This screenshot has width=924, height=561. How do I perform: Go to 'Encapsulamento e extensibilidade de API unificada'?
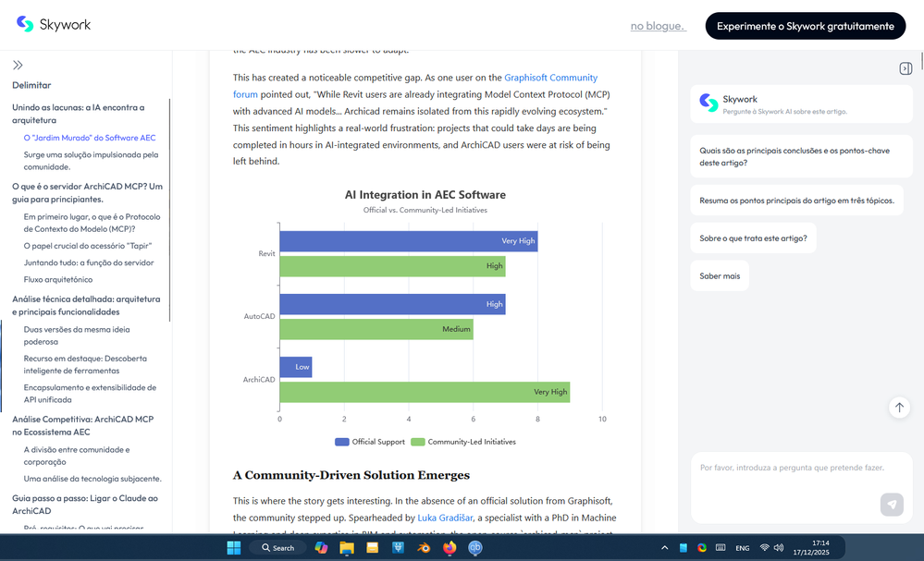pos(90,393)
